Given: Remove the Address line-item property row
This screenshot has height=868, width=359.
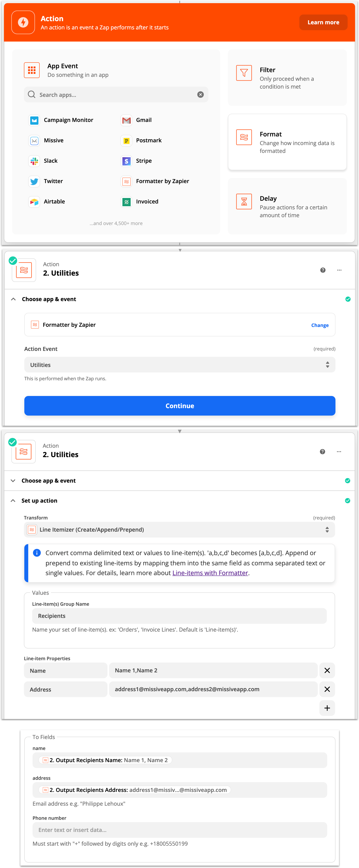Looking at the screenshot, I should point(327,689).
